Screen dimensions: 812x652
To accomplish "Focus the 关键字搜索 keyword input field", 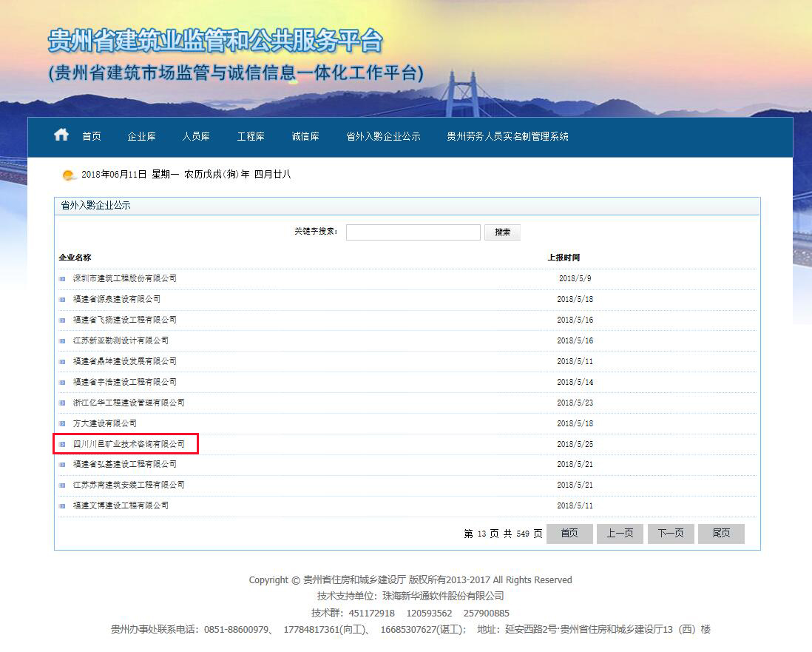I will point(413,232).
